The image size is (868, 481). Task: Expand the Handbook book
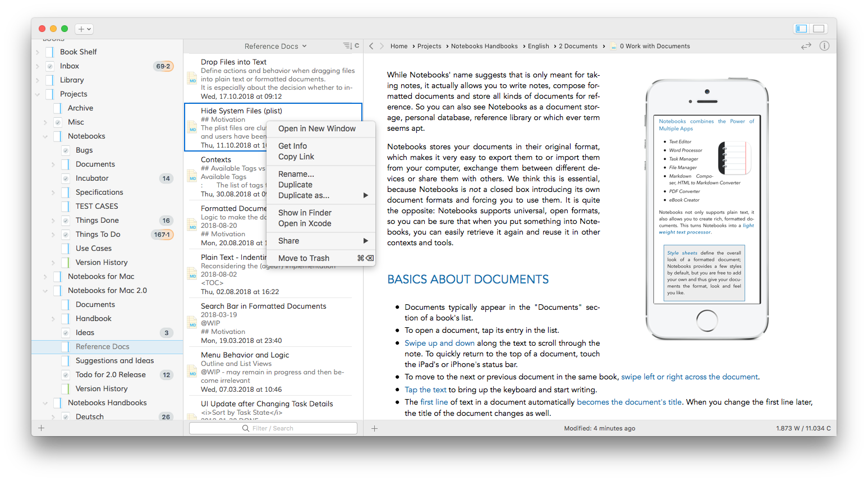[53, 319]
